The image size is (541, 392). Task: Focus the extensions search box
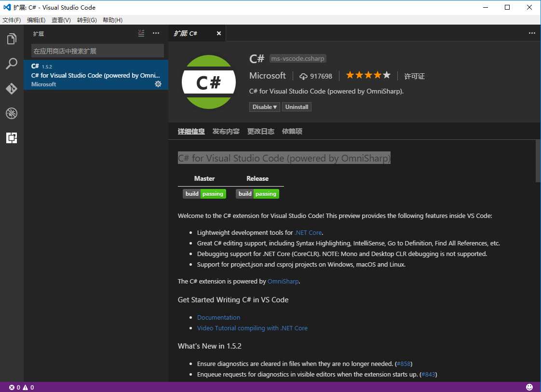(98, 51)
